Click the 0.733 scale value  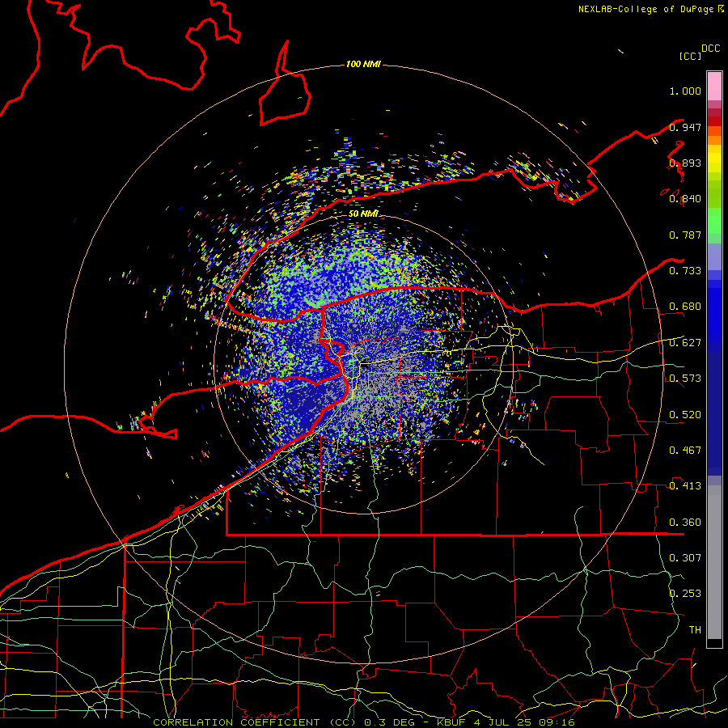coord(685,271)
